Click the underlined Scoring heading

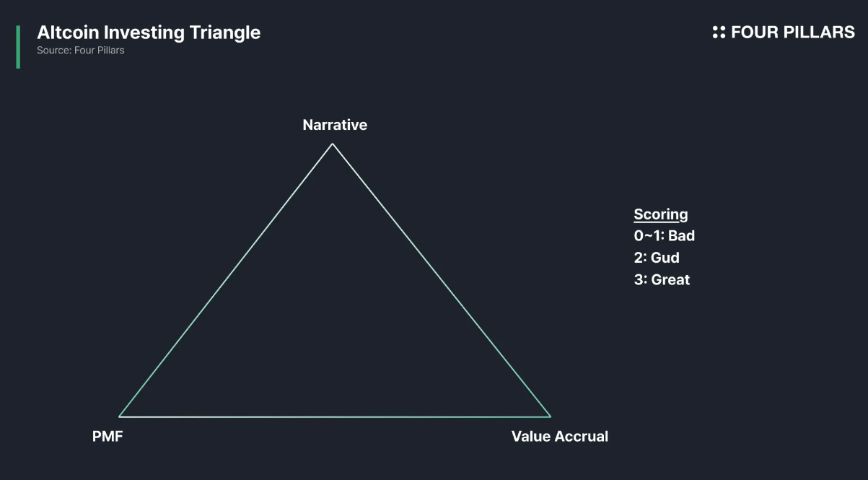coord(661,214)
